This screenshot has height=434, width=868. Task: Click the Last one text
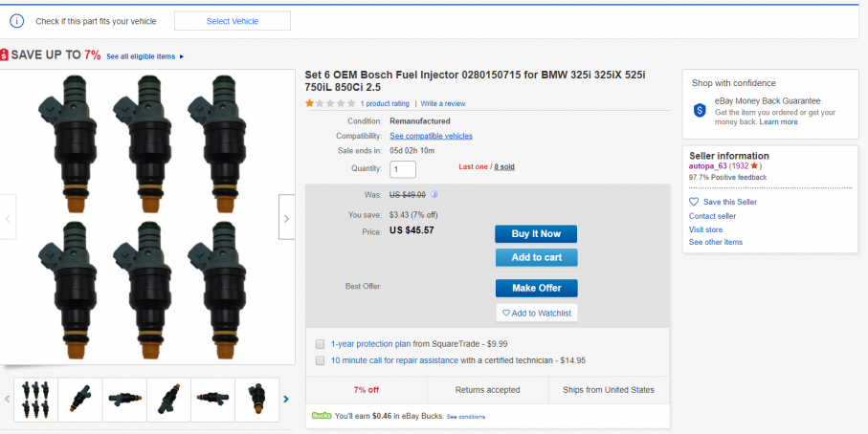pos(474,166)
